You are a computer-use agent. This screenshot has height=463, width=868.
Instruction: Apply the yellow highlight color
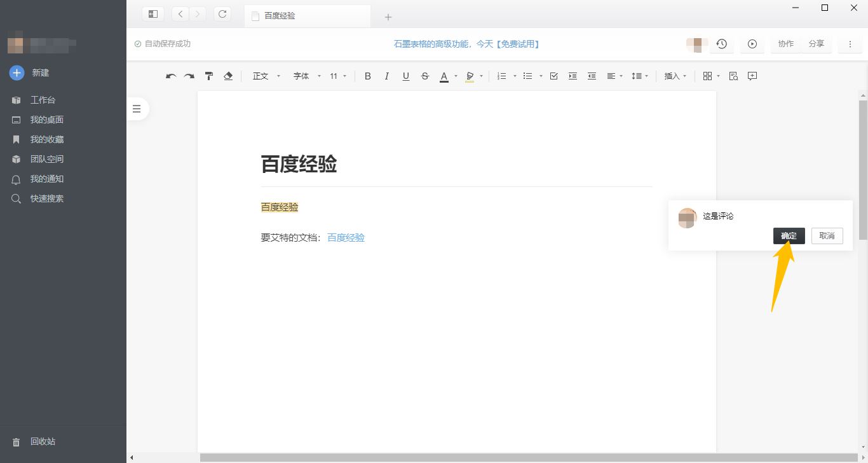click(470, 77)
